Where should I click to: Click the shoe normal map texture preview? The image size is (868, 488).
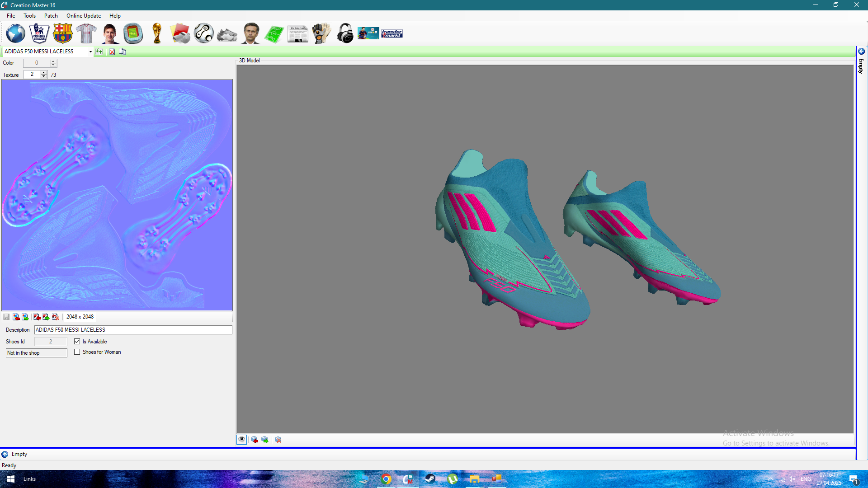click(117, 195)
